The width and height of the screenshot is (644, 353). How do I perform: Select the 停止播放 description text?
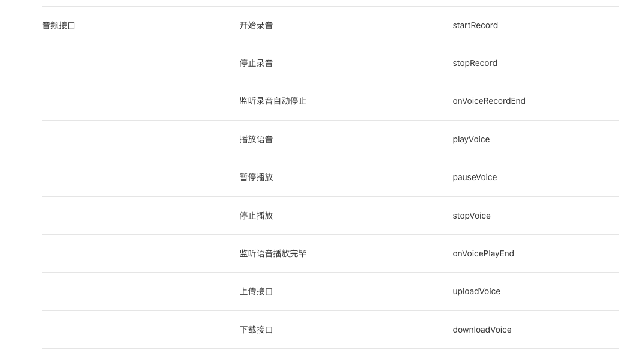click(256, 216)
